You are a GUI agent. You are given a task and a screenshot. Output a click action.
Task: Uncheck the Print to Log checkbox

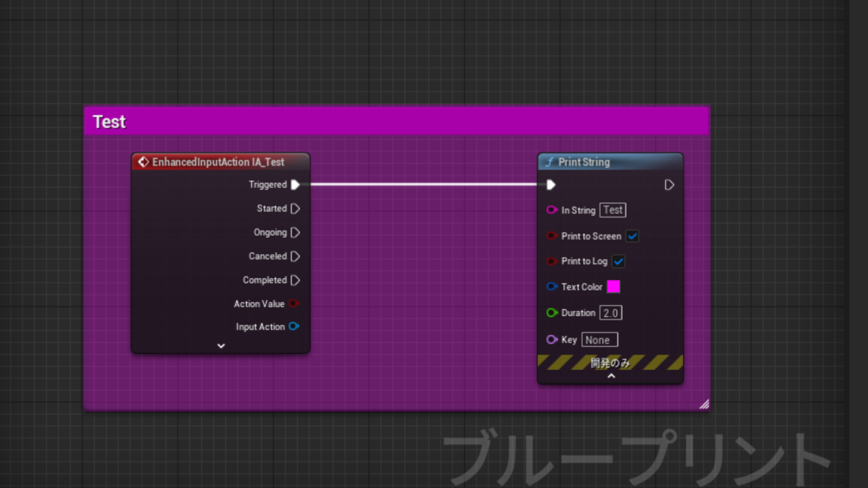(x=618, y=261)
